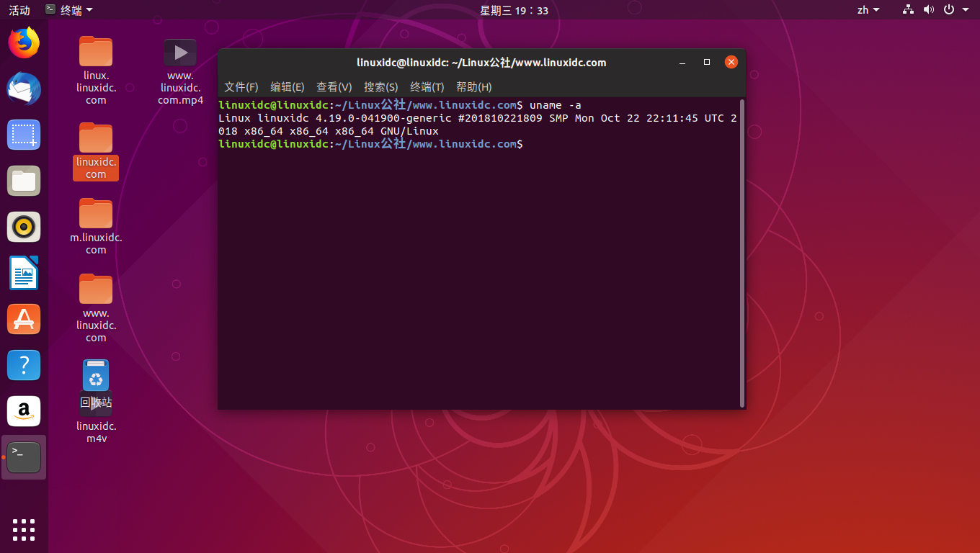980x553 pixels.
Task: Open Thunderbird mail from the dock
Action: [x=24, y=89]
